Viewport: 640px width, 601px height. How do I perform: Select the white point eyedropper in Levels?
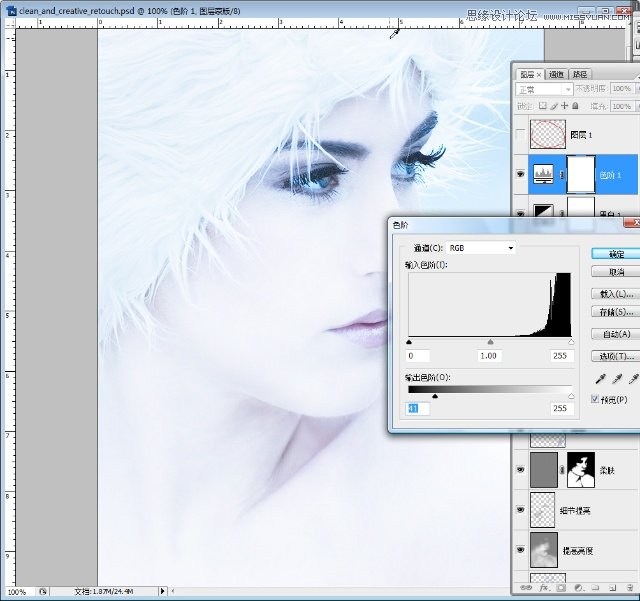point(633,379)
